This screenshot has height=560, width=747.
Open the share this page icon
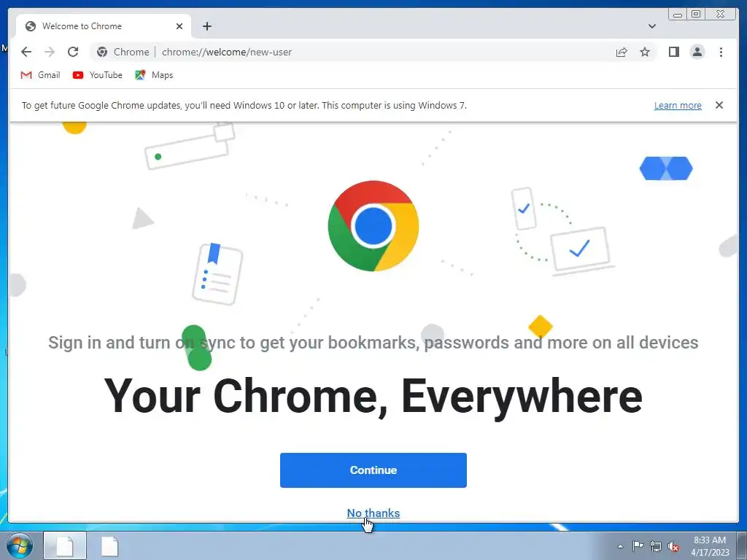[622, 52]
